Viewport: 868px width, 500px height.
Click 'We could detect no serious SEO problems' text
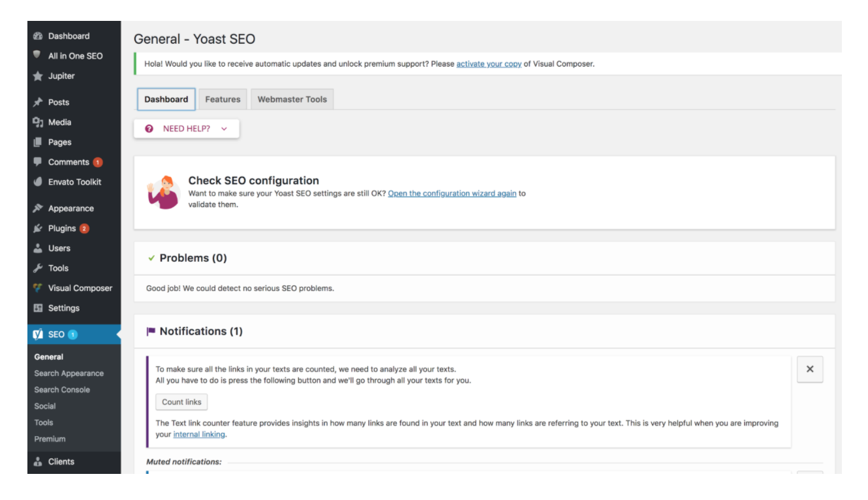point(258,288)
